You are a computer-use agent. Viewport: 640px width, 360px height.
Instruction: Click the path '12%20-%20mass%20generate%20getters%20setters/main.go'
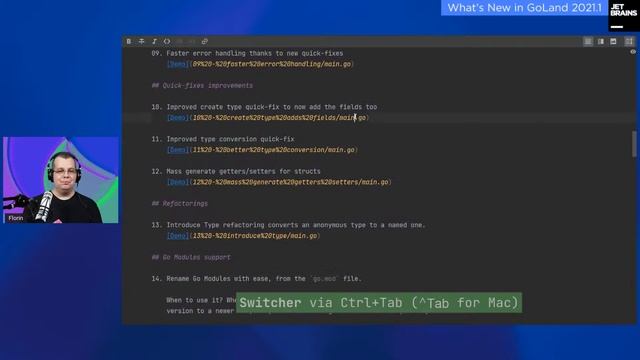[290, 182]
